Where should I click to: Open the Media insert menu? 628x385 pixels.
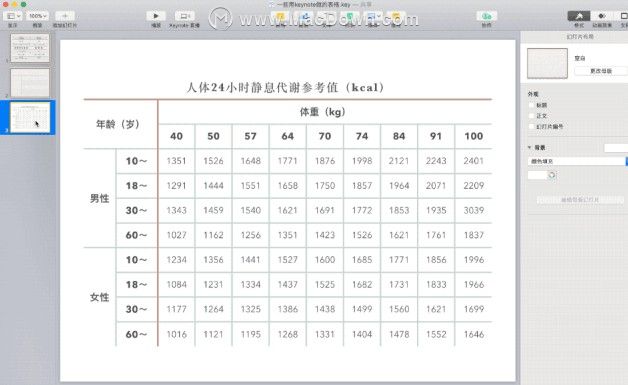373,16
